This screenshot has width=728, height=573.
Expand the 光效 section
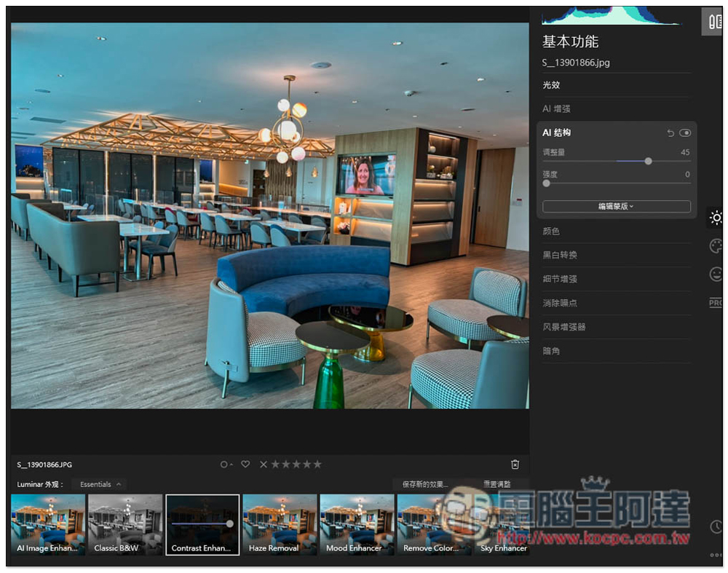point(616,85)
